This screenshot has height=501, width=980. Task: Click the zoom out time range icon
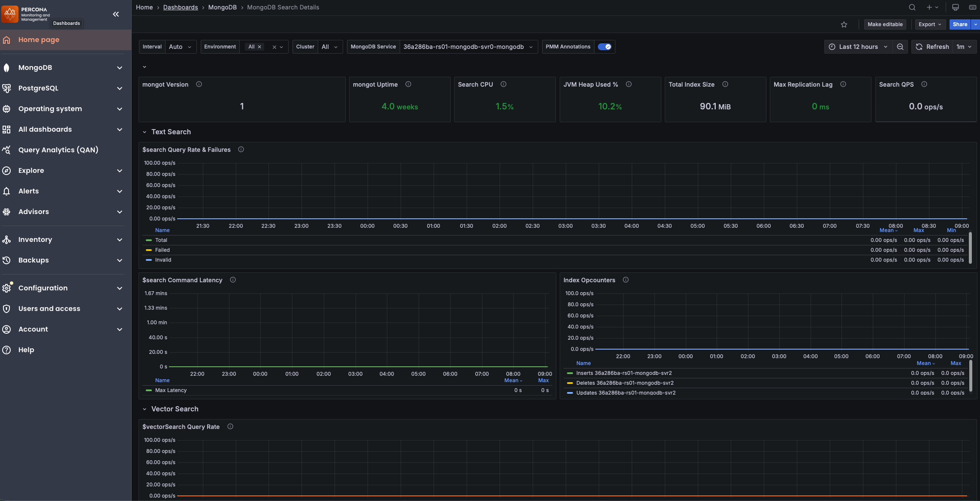click(x=900, y=47)
